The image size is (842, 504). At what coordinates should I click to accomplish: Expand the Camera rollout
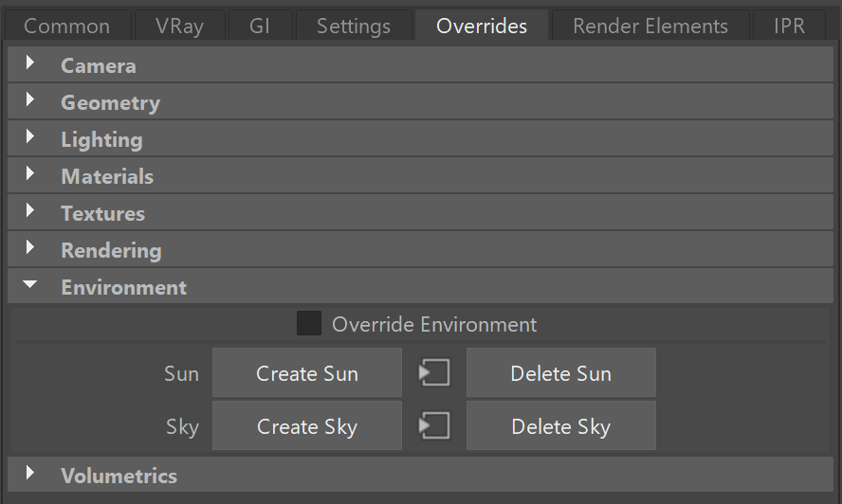click(30, 63)
